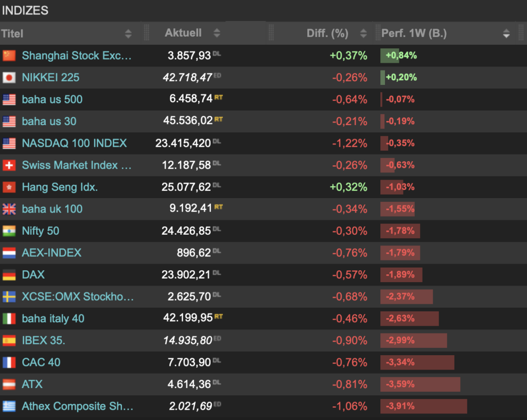The height and width of the screenshot is (420, 527).
Task: Open NASDAQ 100 INDEX link
Action: coord(74,144)
